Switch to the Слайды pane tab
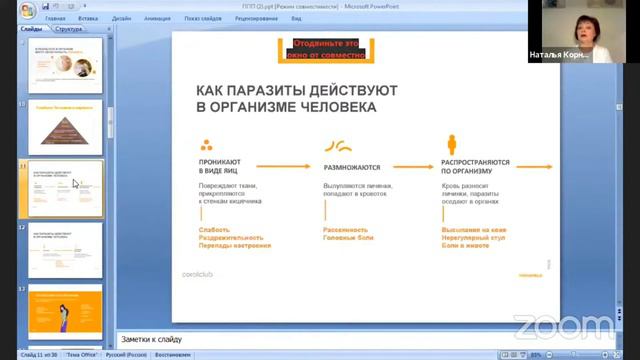 coord(31,29)
